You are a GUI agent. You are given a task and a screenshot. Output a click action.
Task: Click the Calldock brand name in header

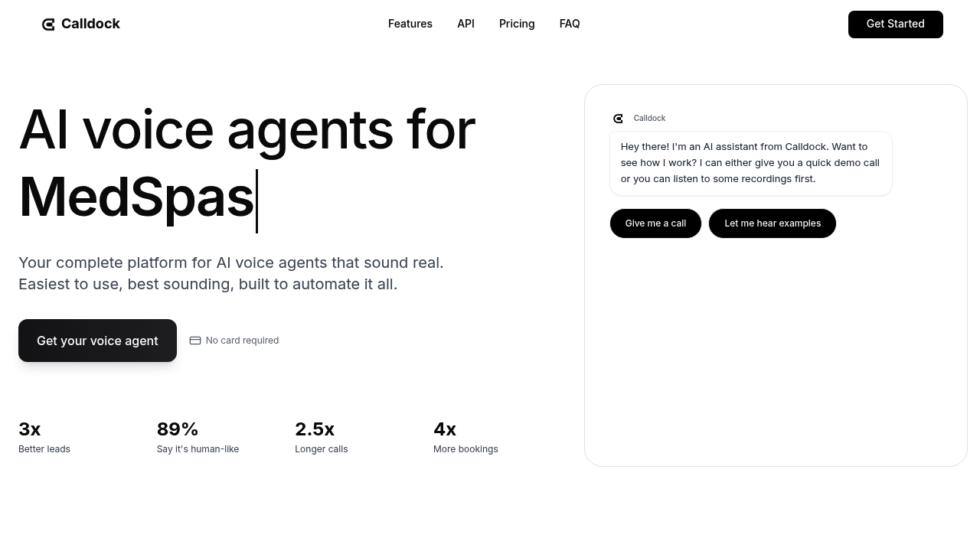click(90, 24)
